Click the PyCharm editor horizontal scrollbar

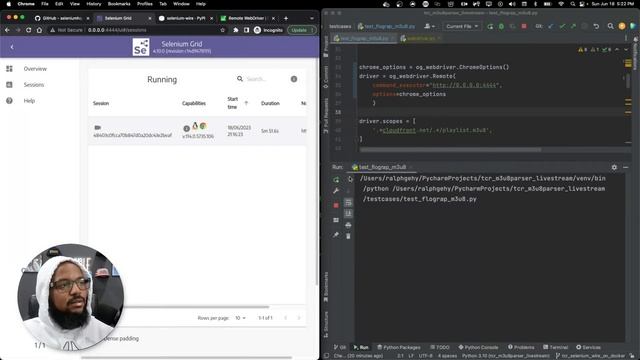450,150
